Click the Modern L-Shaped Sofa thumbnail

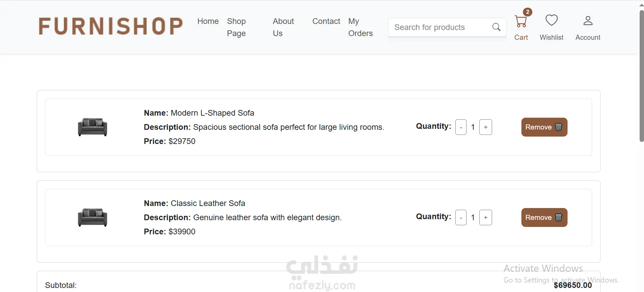pyautogui.click(x=93, y=127)
